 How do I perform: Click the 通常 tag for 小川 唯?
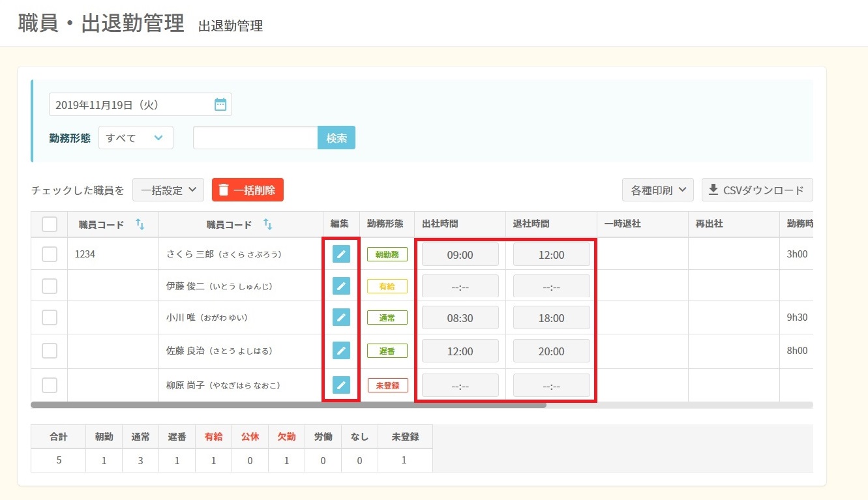[387, 317]
